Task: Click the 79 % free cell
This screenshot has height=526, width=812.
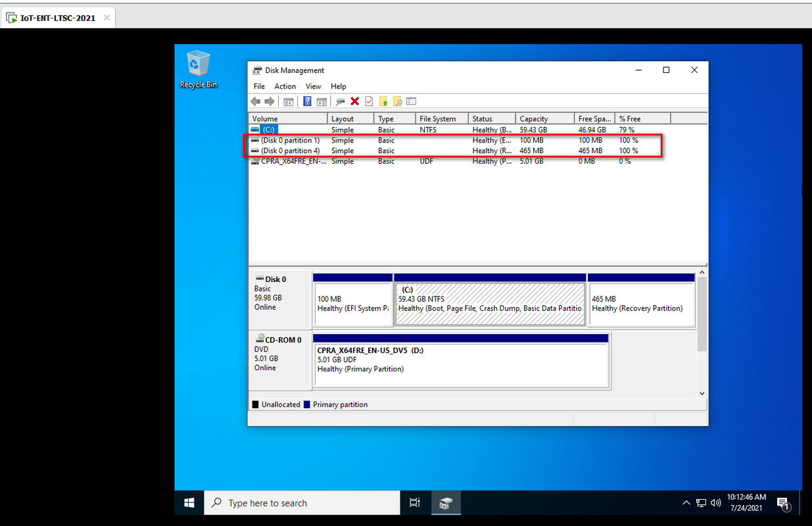Action: point(627,130)
